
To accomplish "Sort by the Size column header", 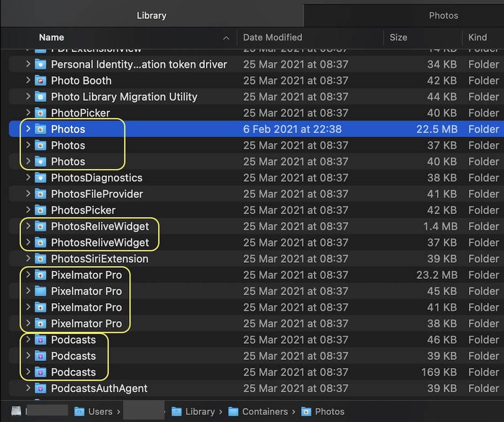I will click(x=398, y=38).
